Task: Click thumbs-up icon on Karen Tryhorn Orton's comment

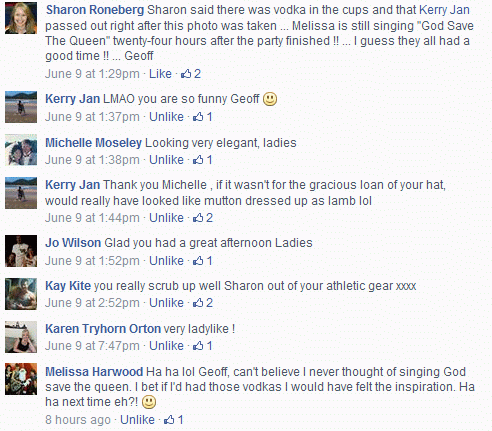Action: coord(198,346)
